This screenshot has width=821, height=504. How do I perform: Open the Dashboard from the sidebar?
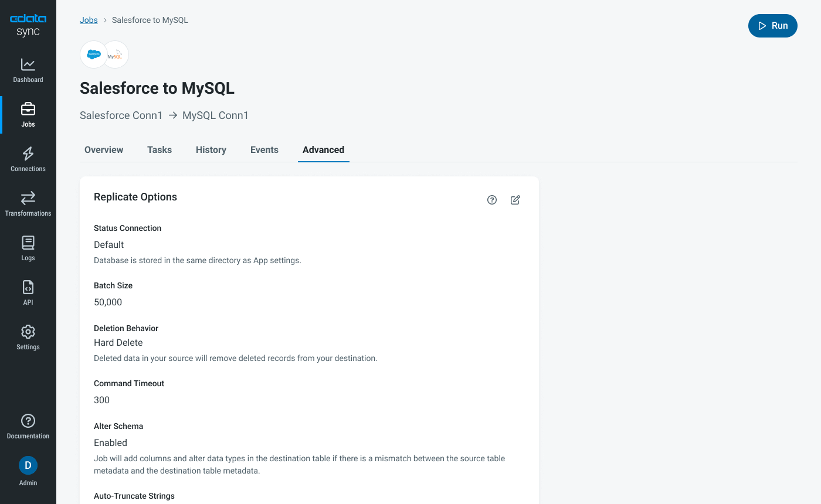28,69
